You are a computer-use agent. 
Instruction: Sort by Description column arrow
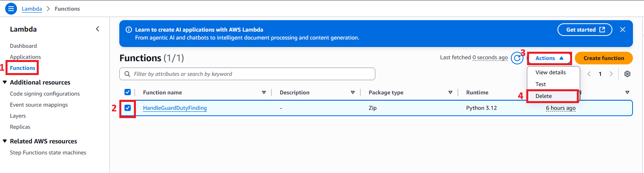tap(353, 92)
